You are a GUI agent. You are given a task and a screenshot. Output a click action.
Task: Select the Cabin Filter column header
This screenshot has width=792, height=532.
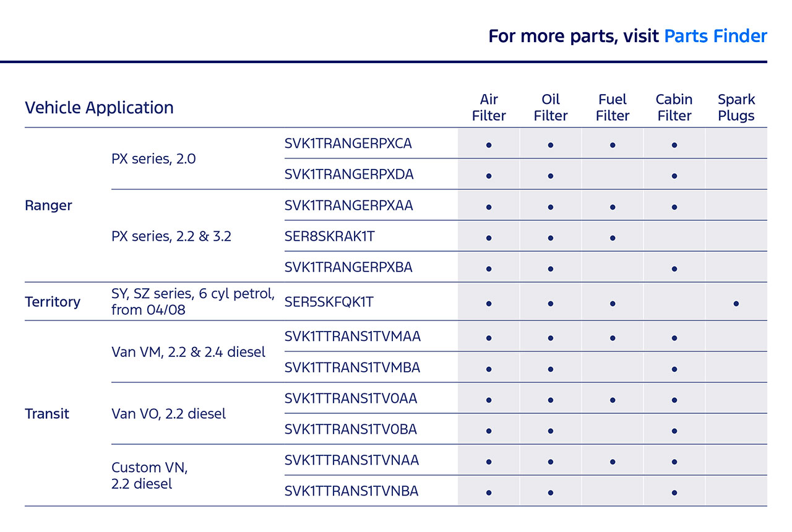pyautogui.click(x=674, y=108)
